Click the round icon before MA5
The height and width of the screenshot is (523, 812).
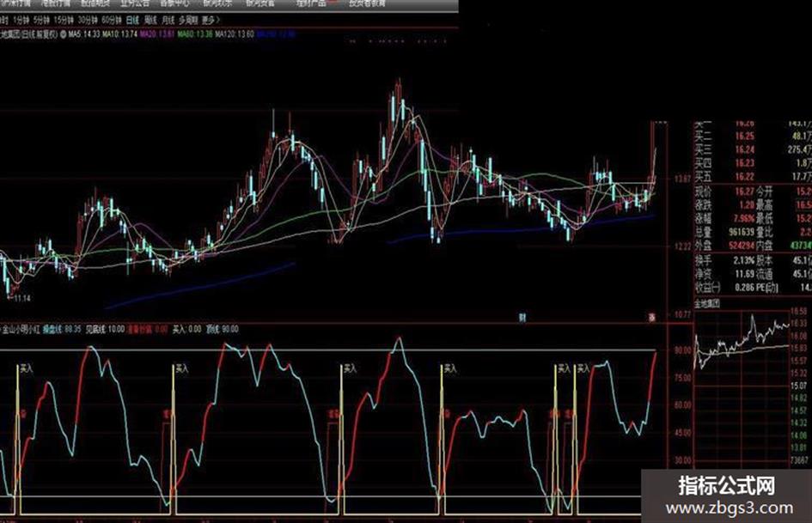(64, 34)
